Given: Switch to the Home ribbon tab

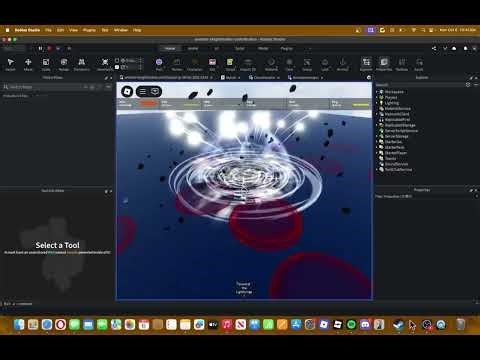Looking at the screenshot, I should [x=170, y=48].
